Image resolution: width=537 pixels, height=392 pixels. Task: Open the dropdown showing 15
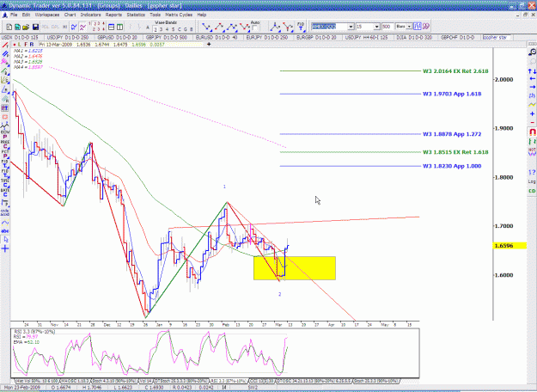[x=376, y=27]
